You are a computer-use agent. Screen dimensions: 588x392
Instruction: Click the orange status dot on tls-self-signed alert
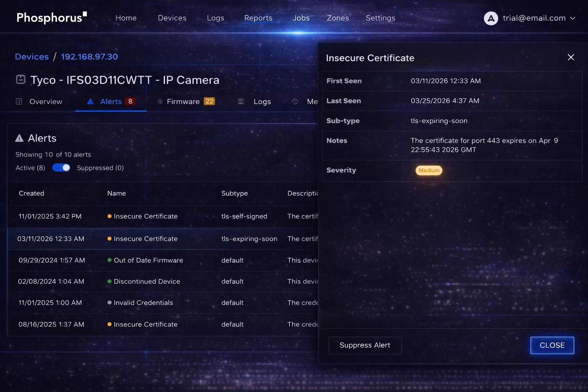click(109, 216)
